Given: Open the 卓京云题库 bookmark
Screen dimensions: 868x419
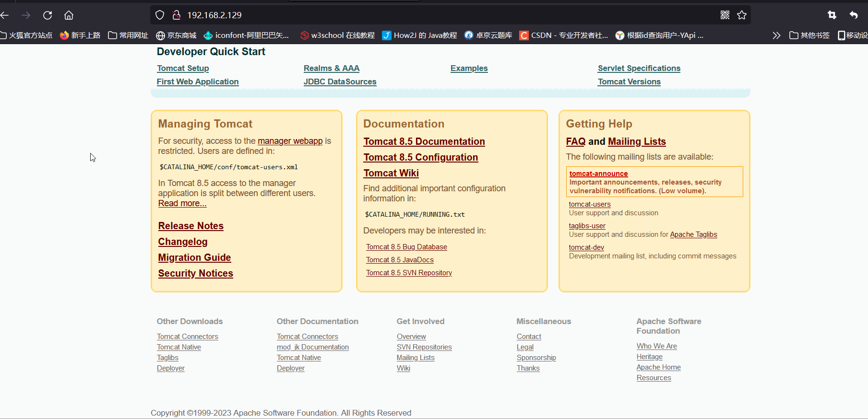Looking at the screenshot, I should [x=488, y=35].
